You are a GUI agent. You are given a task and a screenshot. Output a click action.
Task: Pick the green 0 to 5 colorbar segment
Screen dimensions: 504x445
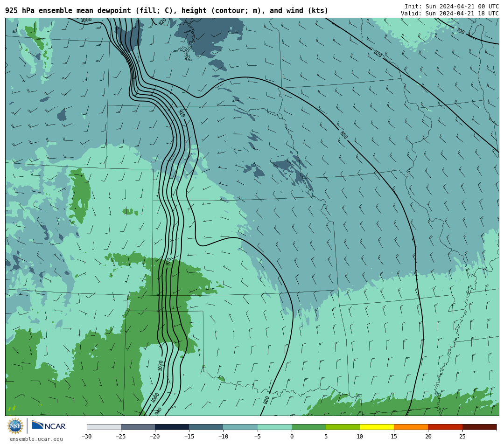coord(308,427)
